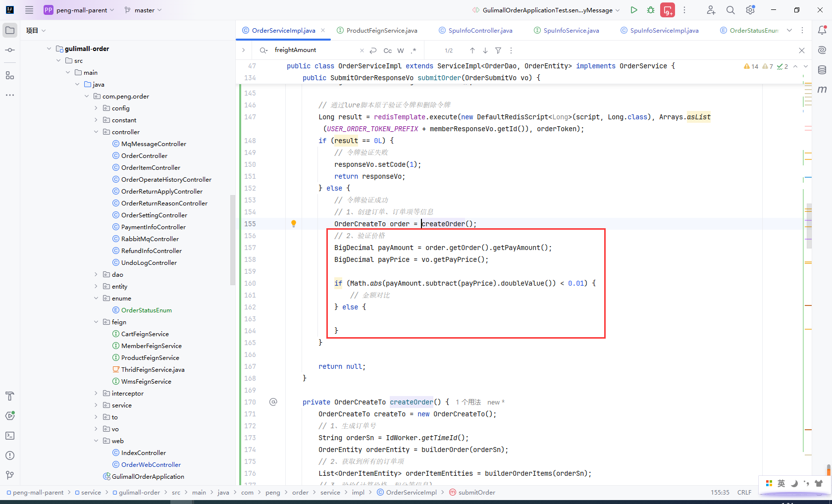832x504 pixels.
Task: Open the AI Assistant spiral icon
Action: [x=822, y=50]
